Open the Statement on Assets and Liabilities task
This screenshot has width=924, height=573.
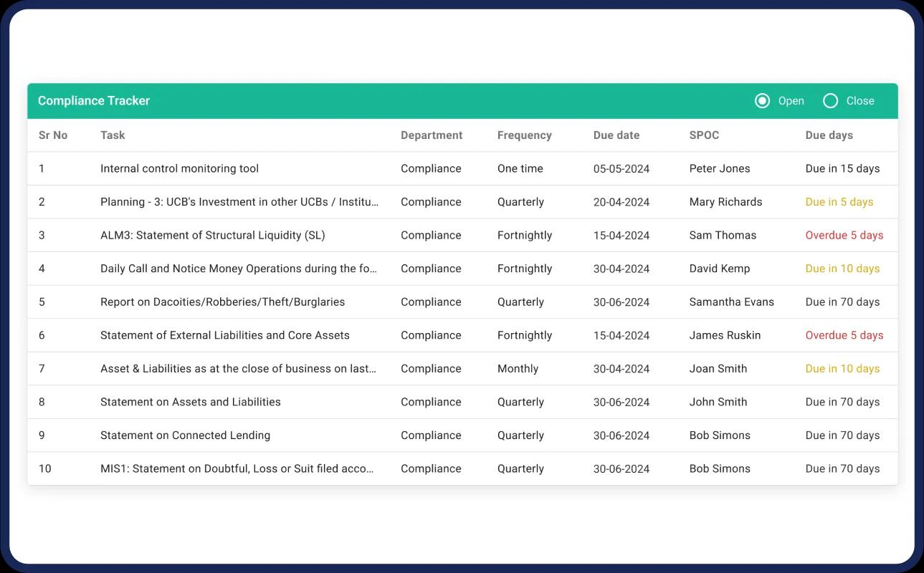[191, 402]
